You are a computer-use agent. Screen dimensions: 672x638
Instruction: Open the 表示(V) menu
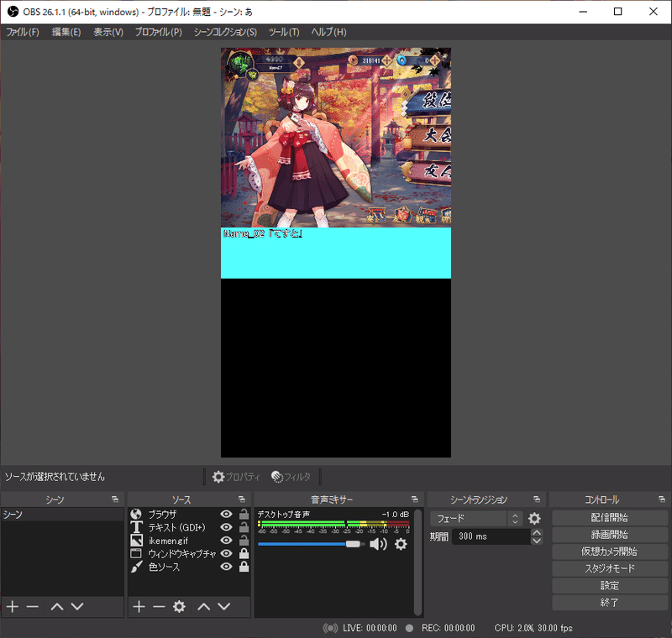coord(108,32)
